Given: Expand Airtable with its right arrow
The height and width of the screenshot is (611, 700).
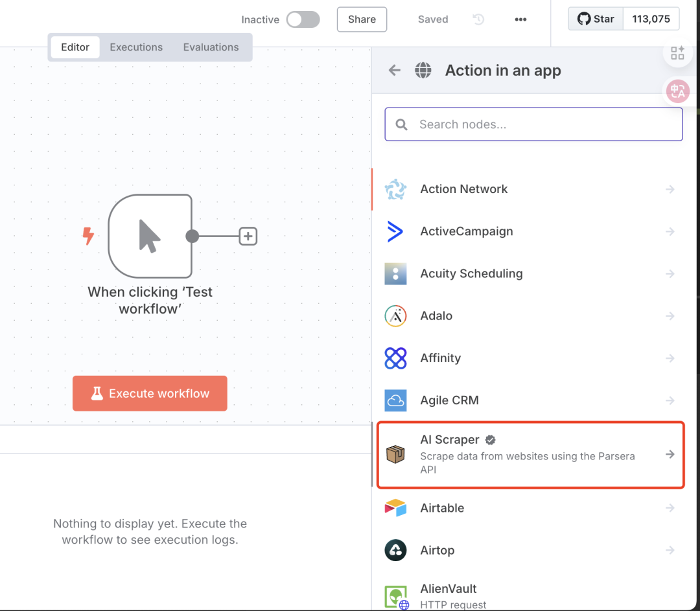Looking at the screenshot, I should tap(670, 508).
